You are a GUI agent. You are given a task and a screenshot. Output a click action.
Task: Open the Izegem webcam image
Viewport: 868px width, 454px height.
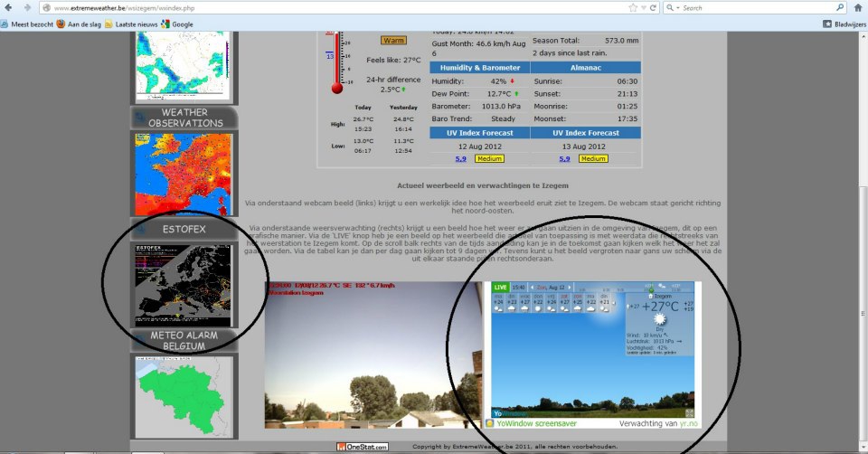(373, 355)
